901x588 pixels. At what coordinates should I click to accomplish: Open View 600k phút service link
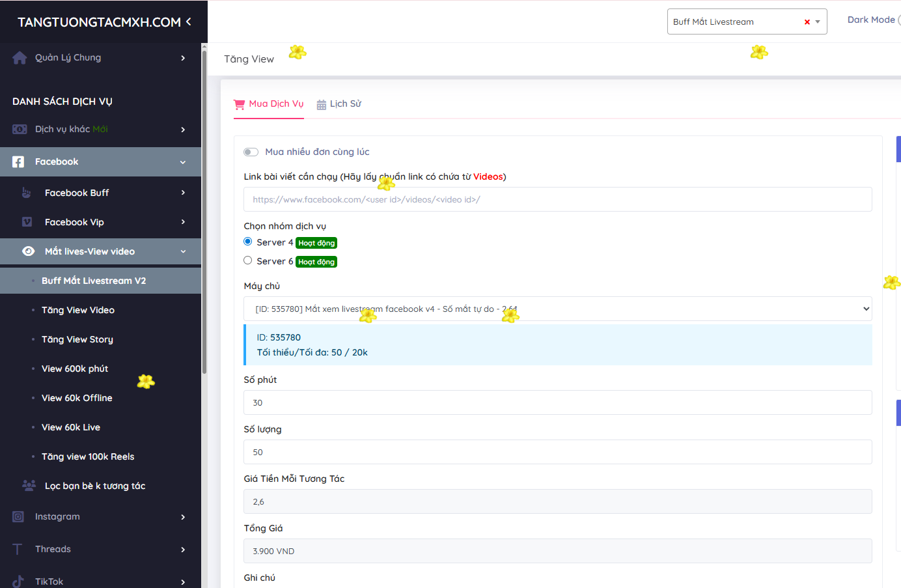pos(75,369)
